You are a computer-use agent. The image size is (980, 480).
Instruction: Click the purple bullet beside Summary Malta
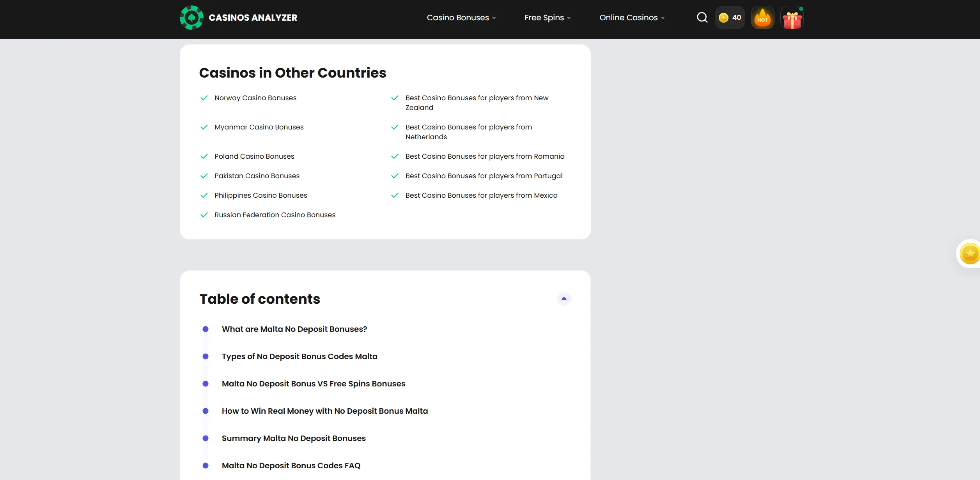click(206, 438)
